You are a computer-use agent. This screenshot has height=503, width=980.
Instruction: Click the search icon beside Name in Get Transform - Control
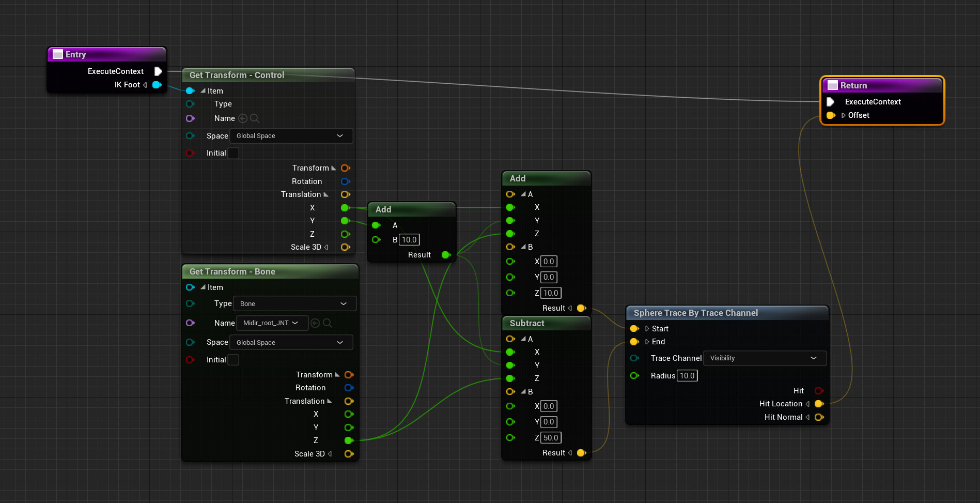pyautogui.click(x=254, y=118)
